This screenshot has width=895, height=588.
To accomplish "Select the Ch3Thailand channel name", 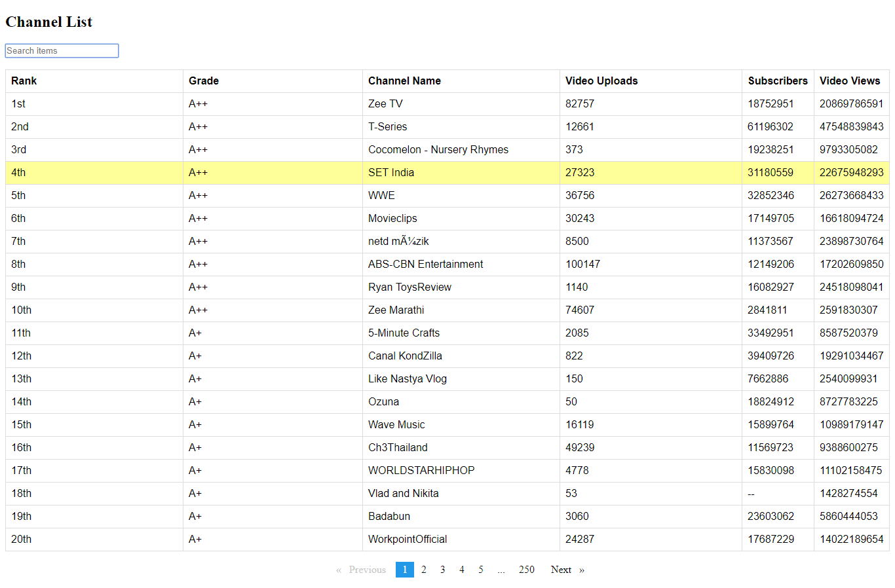I will [x=398, y=448].
